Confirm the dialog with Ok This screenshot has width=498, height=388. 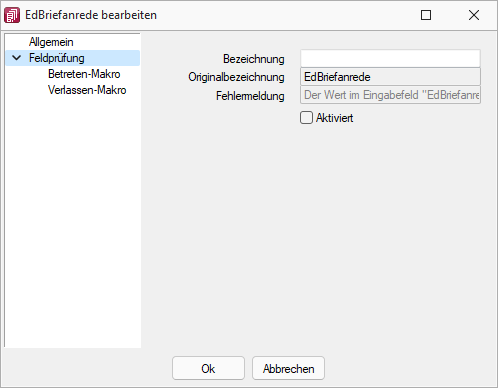tap(208, 368)
